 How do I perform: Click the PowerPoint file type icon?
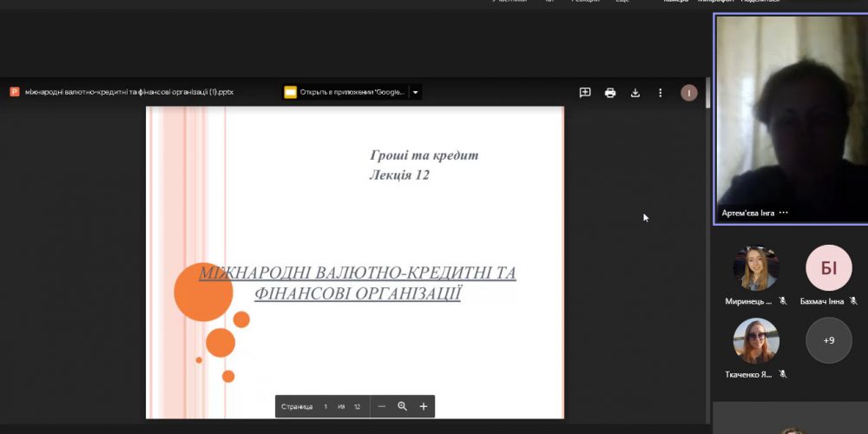pos(15,92)
